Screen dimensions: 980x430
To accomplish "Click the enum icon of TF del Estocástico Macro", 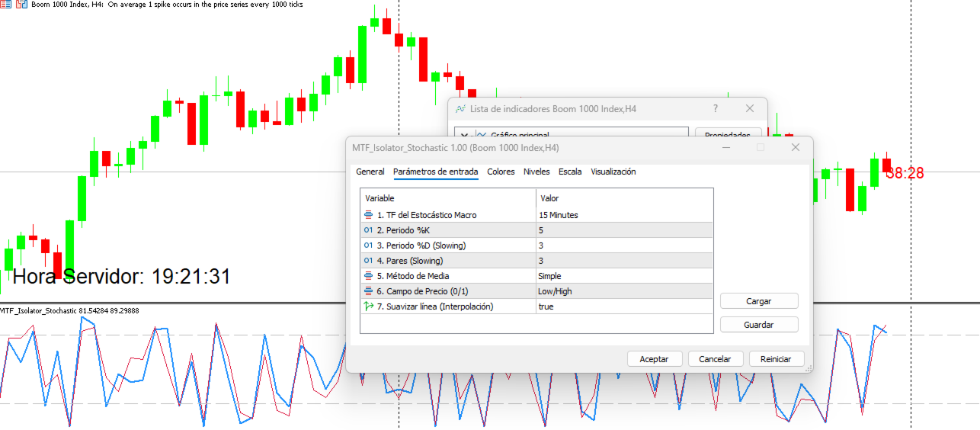I will coord(370,215).
